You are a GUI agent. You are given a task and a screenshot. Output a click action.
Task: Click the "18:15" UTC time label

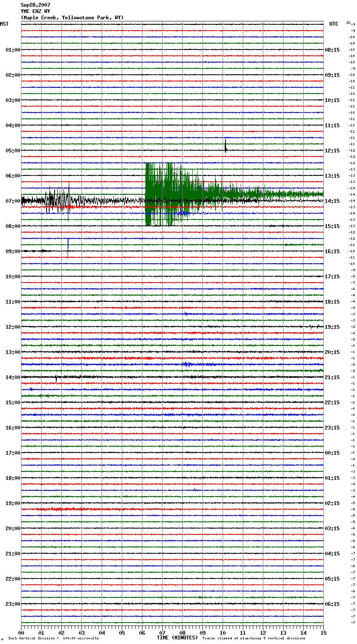[x=332, y=302]
